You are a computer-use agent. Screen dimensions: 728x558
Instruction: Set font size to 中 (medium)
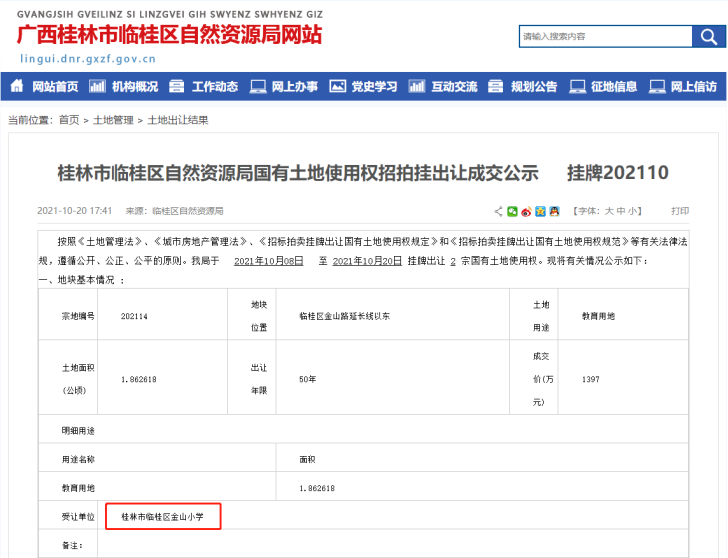point(621,212)
